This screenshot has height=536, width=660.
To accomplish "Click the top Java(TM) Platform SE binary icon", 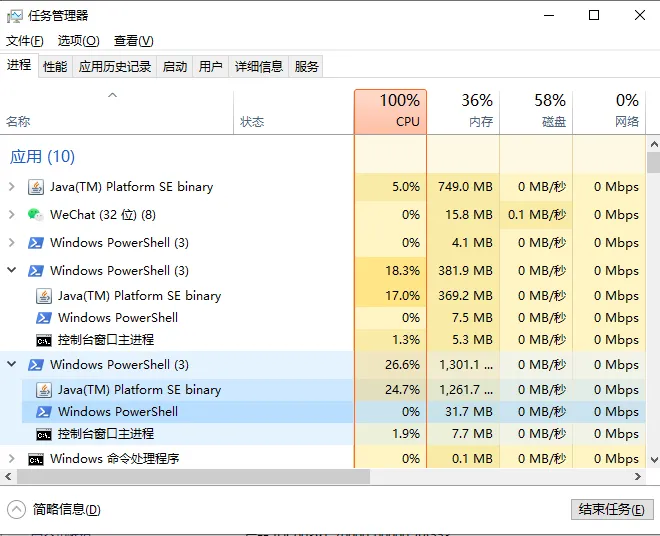I will click(x=36, y=187).
